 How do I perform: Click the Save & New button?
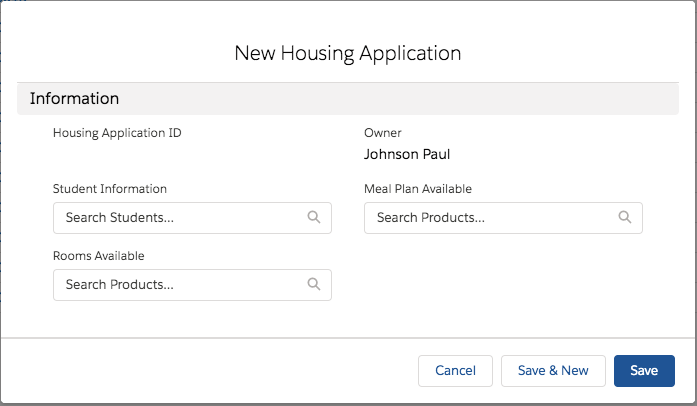click(553, 371)
